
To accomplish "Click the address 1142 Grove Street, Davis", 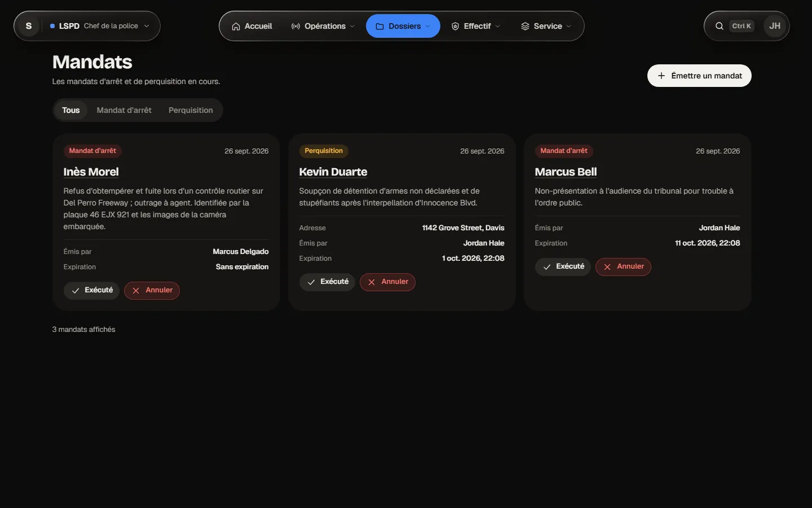I will pyautogui.click(x=463, y=228).
